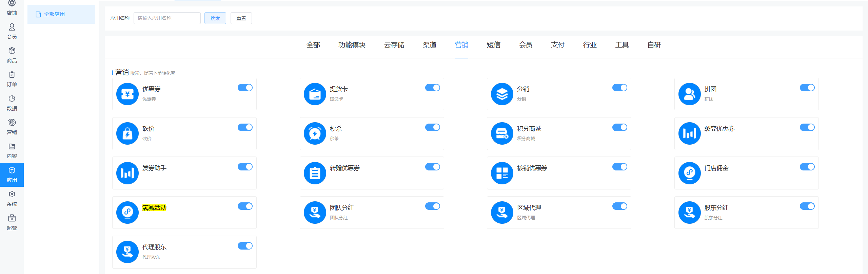Image resolution: width=868 pixels, height=274 pixels.
Task: Open the 商品 sidebar section
Action: coord(12,55)
